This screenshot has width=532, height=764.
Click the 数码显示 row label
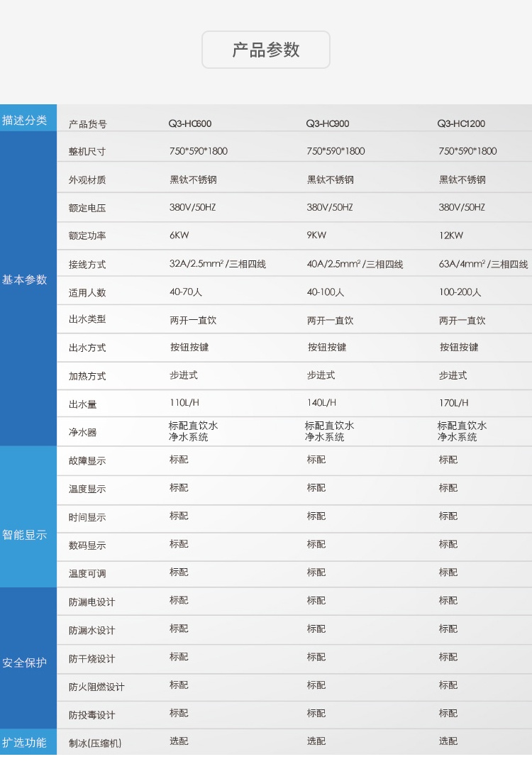click(87, 546)
